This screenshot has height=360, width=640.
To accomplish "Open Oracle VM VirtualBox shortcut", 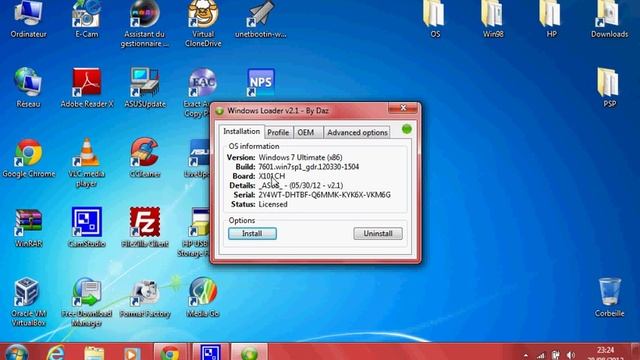I will tap(28, 302).
